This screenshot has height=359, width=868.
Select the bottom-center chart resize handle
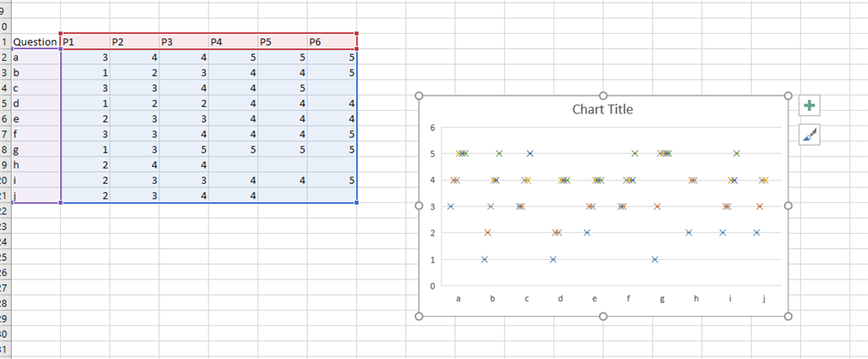click(604, 316)
